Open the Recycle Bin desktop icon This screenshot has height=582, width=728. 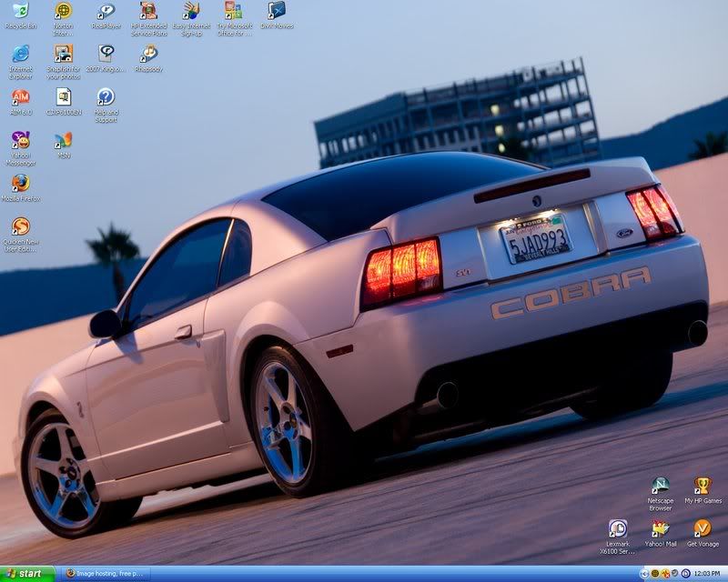tap(20, 12)
